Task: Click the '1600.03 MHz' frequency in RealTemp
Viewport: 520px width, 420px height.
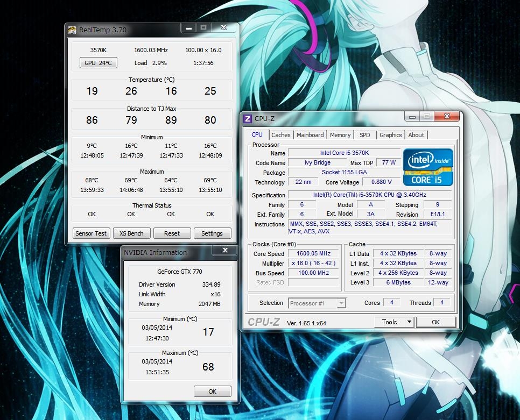Action: (x=151, y=50)
